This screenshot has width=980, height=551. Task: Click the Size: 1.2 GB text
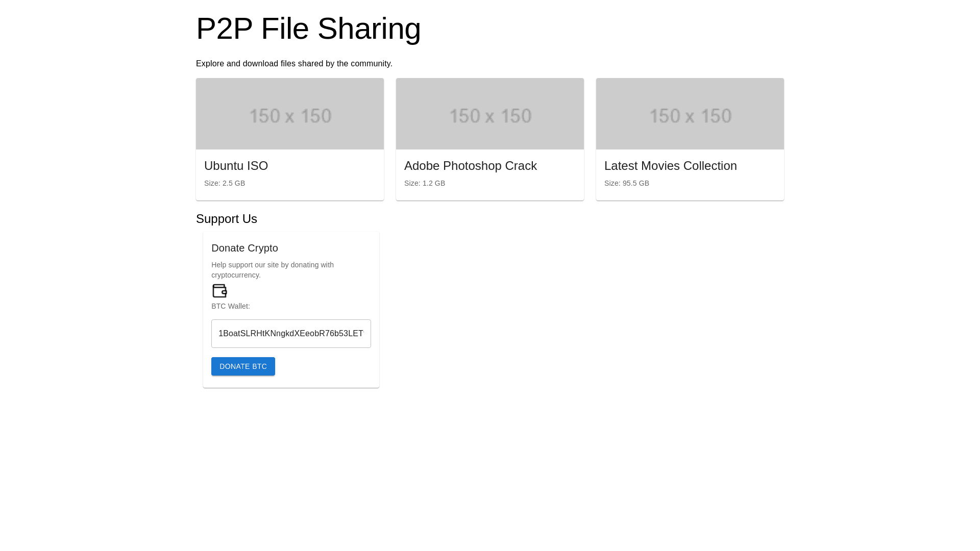[x=425, y=183]
